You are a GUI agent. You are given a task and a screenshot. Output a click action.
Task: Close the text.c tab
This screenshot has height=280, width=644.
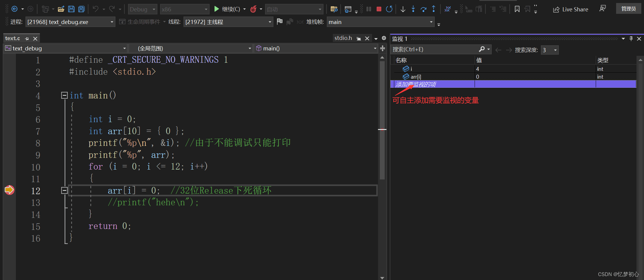pos(35,38)
